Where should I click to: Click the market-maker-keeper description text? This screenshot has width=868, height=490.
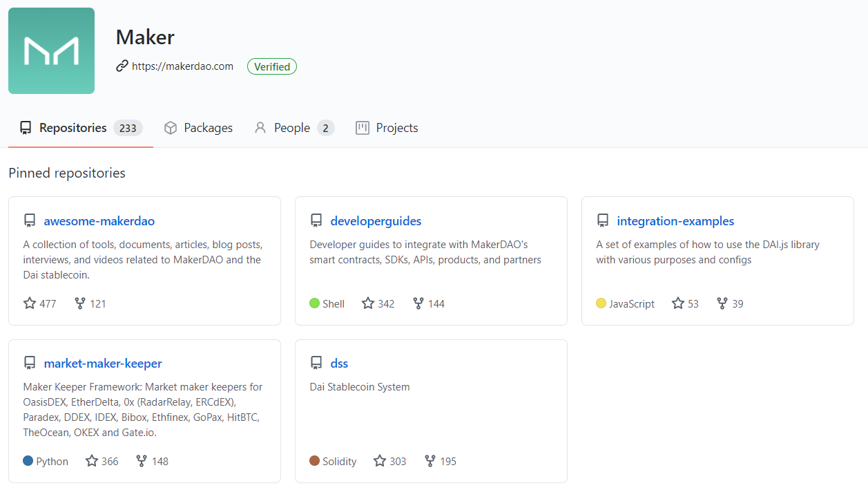pos(143,410)
